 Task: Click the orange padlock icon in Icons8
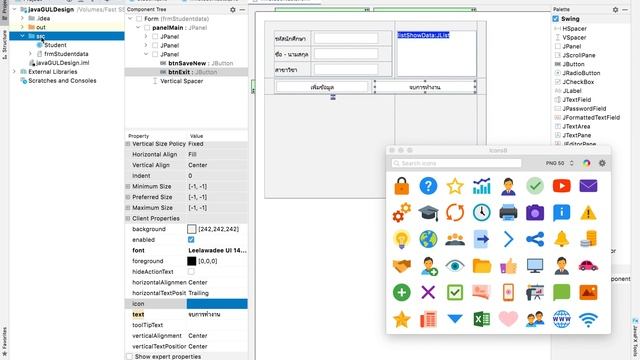click(x=402, y=186)
